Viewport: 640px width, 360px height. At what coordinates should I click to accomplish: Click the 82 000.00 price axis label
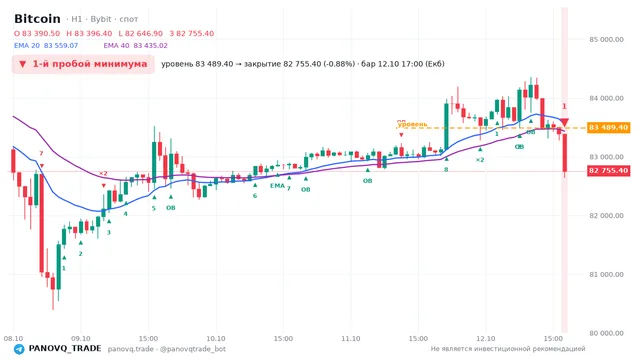pyautogui.click(x=606, y=216)
